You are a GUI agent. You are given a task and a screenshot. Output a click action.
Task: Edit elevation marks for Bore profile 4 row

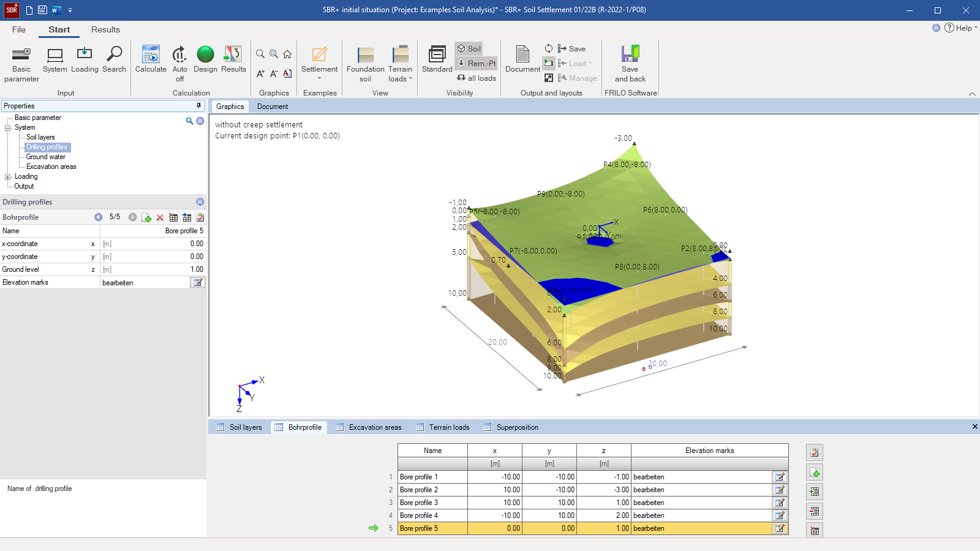(780, 515)
